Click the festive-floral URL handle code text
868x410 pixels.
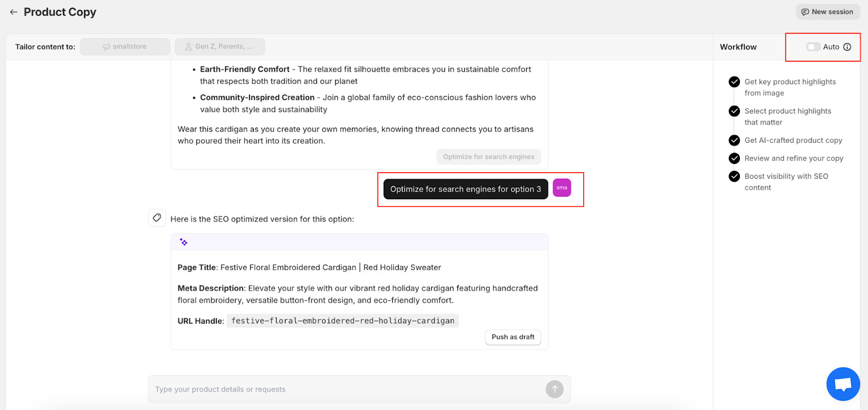343,321
